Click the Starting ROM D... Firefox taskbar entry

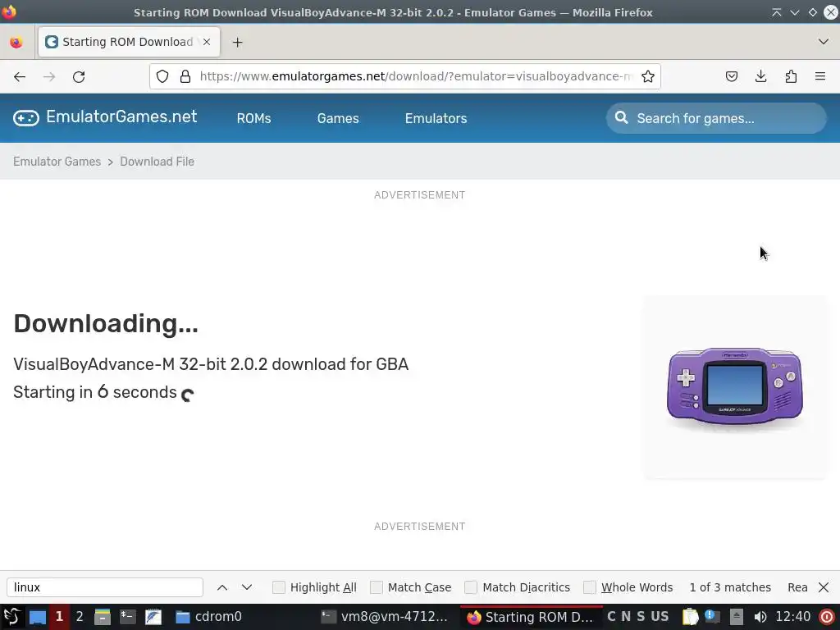530,617
